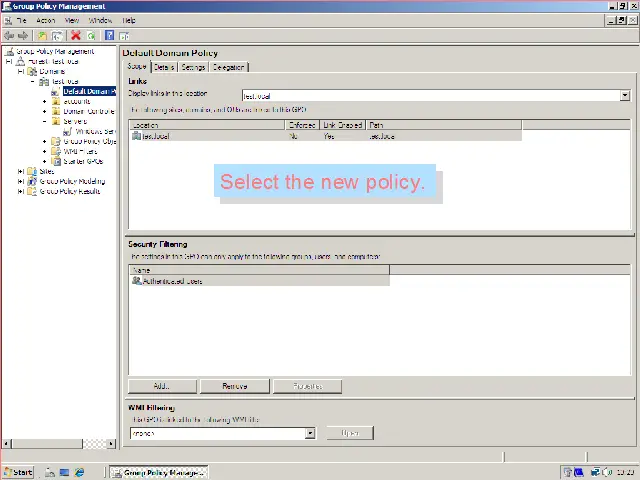The width and height of the screenshot is (640, 480).
Task: Click the Domain Controllers OU folder icon
Action: pos(56,111)
